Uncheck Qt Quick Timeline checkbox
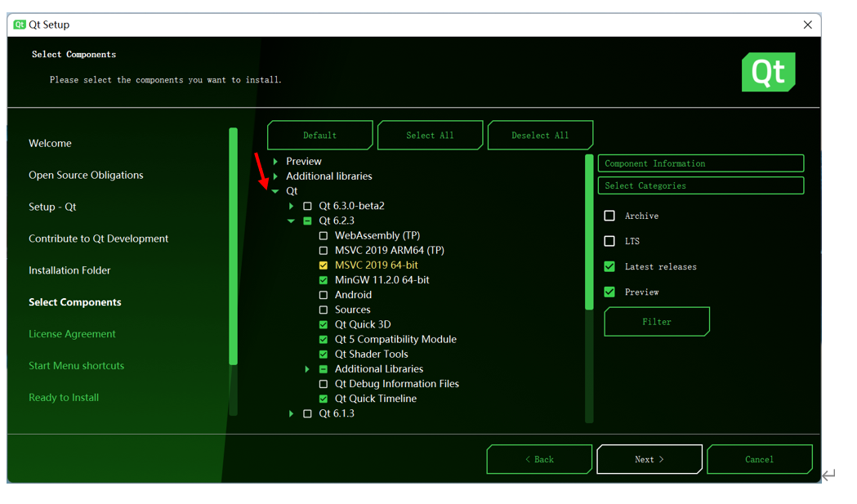The width and height of the screenshot is (857, 504). pos(323,399)
